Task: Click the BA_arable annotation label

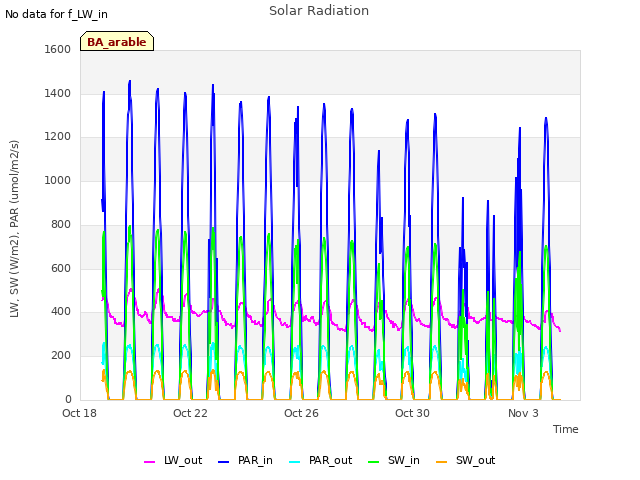Action: click(x=117, y=42)
